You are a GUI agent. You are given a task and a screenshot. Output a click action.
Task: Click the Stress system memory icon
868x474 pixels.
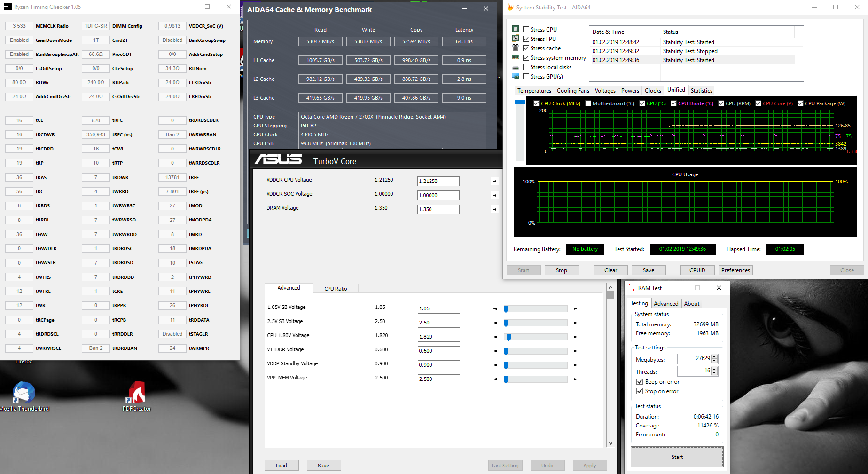pyautogui.click(x=516, y=57)
